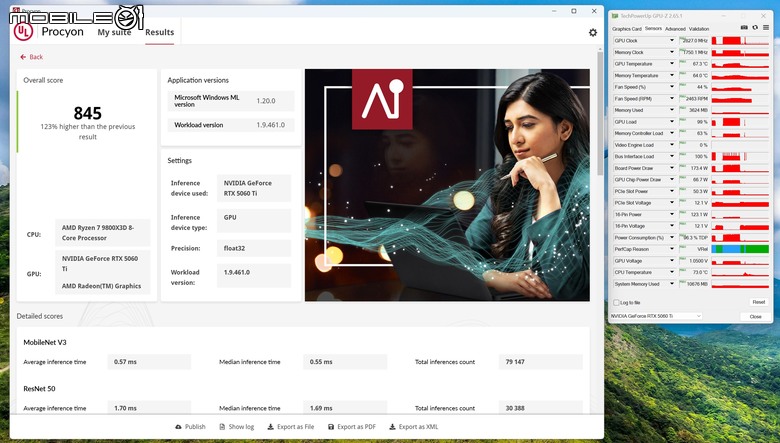Screen dimensions: 780x443
Task: Click the 1.20.0 Windows ML version value
Action: [x=266, y=101]
